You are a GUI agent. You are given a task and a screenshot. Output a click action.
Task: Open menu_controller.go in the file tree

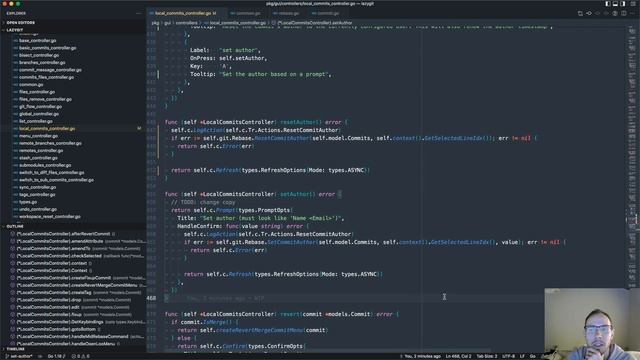[x=38, y=136]
